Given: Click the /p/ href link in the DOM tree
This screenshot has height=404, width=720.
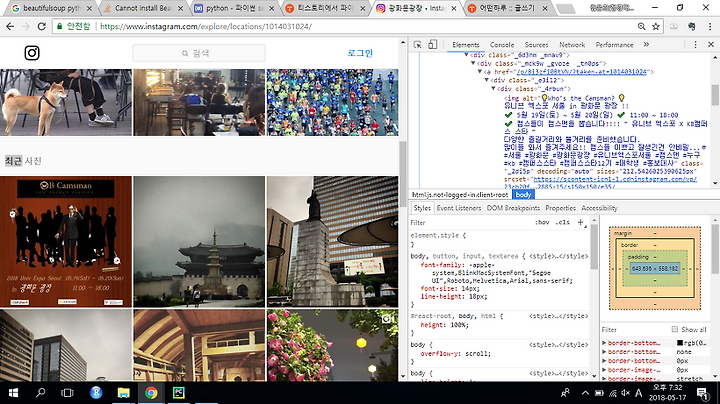Looking at the screenshot, I should [581, 72].
